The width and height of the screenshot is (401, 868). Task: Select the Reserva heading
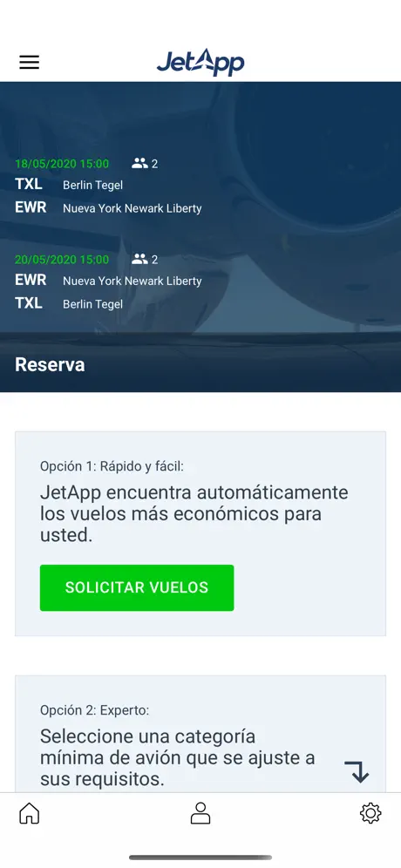click(x=50, y=365)
